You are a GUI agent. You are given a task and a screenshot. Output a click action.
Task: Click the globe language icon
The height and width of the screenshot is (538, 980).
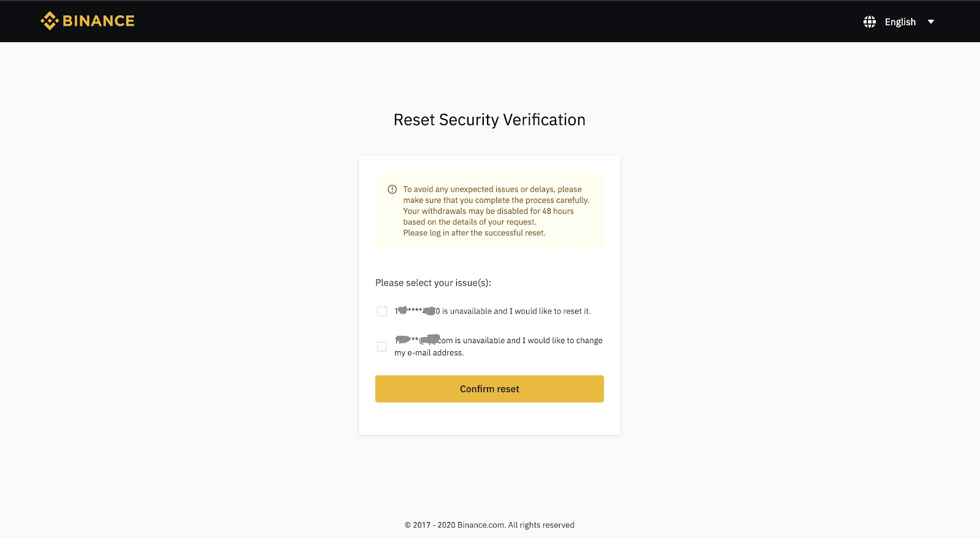[x=869, y=22]
